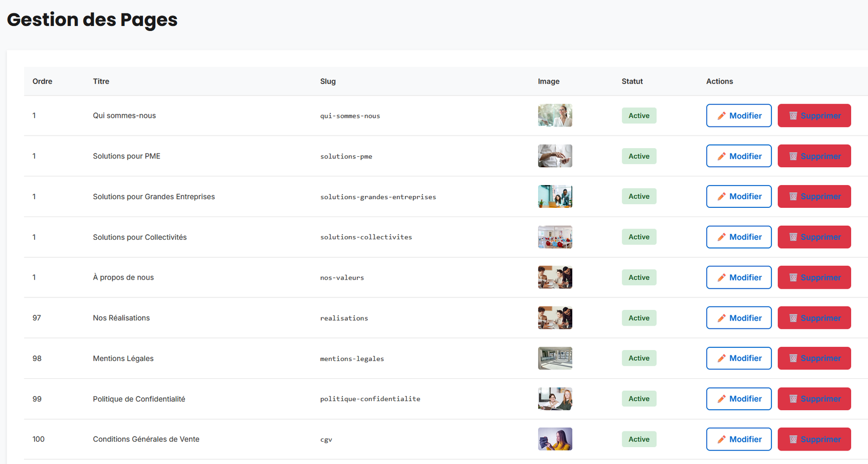Select the slug solutions-grandes-entreprises
This screenshot has width=868, height=464.
(x=378, y=197)
